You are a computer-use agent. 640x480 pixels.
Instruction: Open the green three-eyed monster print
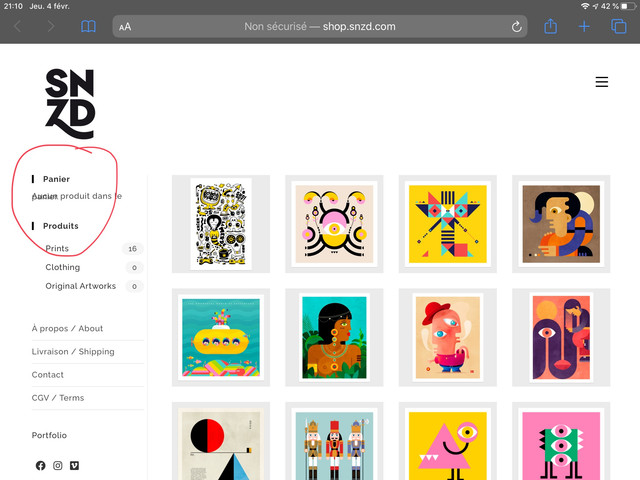pyautogui.click(x=561, y=441)
